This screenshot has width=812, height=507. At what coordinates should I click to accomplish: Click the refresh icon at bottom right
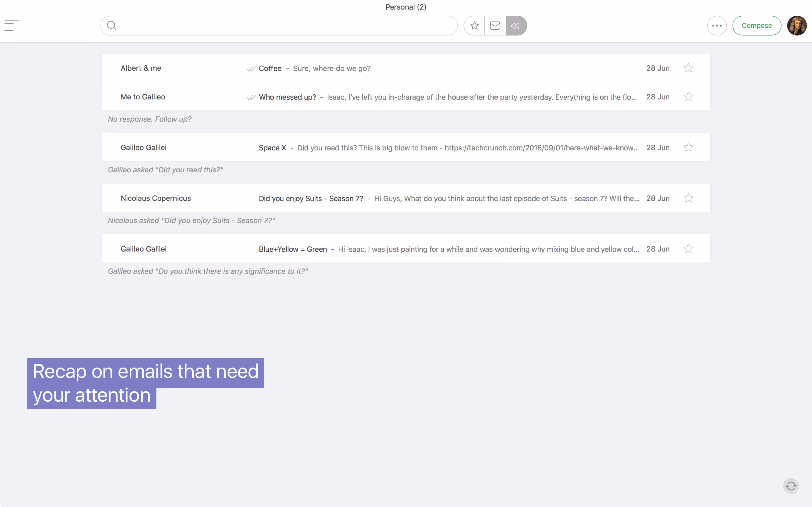pos(791,486)
